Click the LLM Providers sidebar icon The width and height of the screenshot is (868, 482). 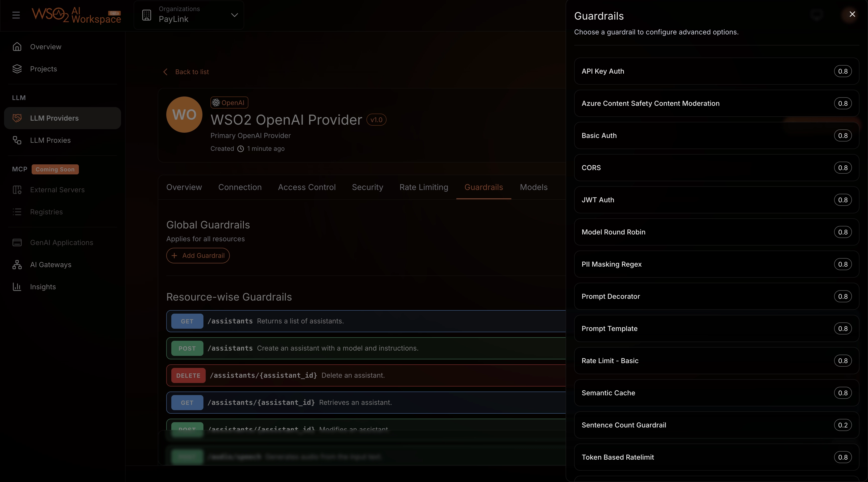(x=17, y=118)
